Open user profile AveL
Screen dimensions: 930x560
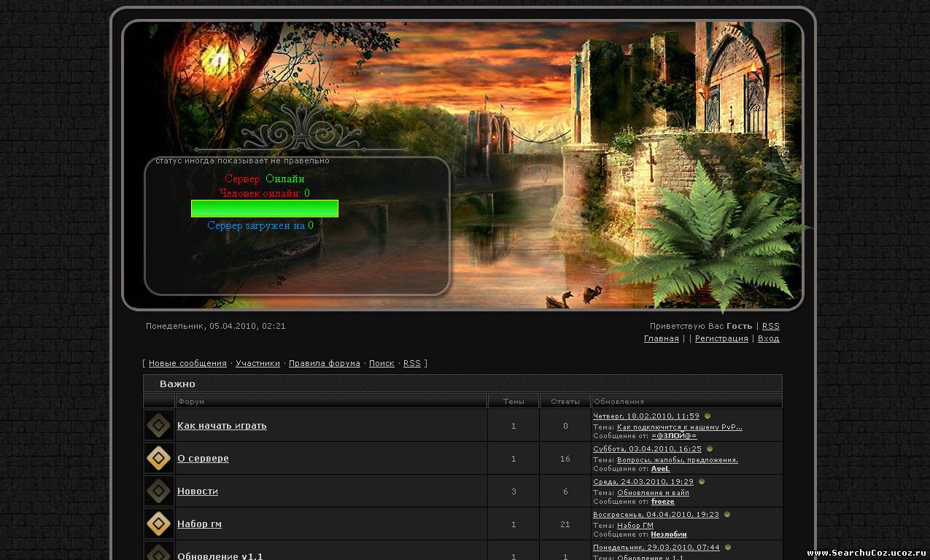coord(660,469)
